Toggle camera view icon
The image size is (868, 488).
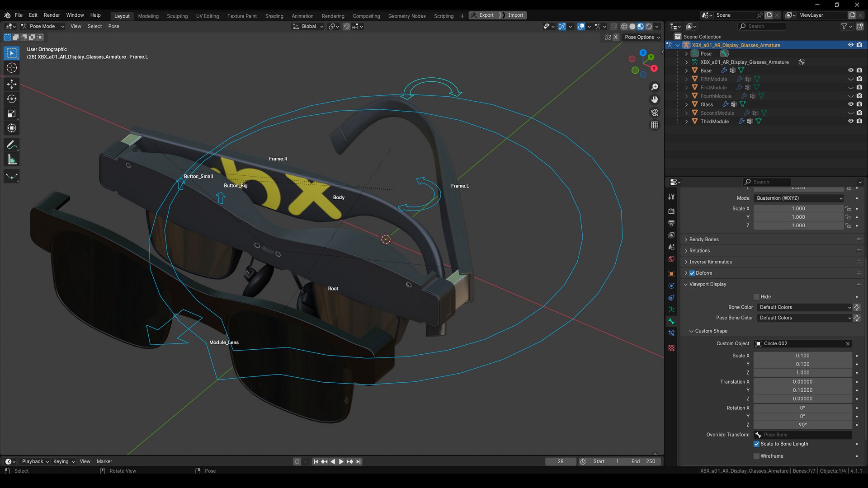(655, 112)
